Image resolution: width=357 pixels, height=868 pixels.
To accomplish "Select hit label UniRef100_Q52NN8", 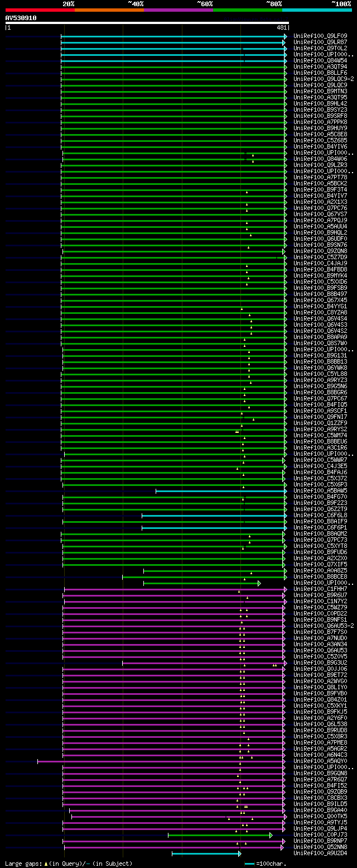I will pyautogui.click(x=320, y=847).
